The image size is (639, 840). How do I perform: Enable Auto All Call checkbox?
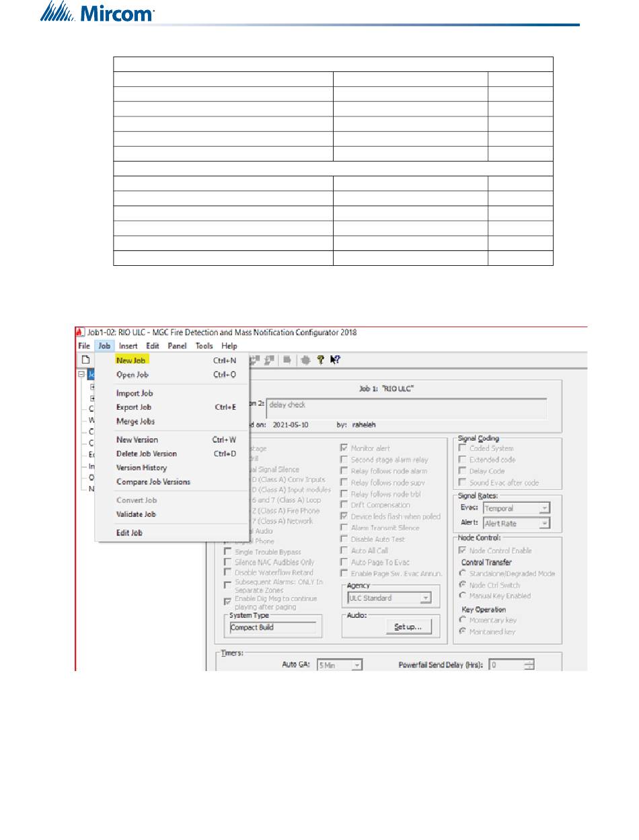[344, 551]
